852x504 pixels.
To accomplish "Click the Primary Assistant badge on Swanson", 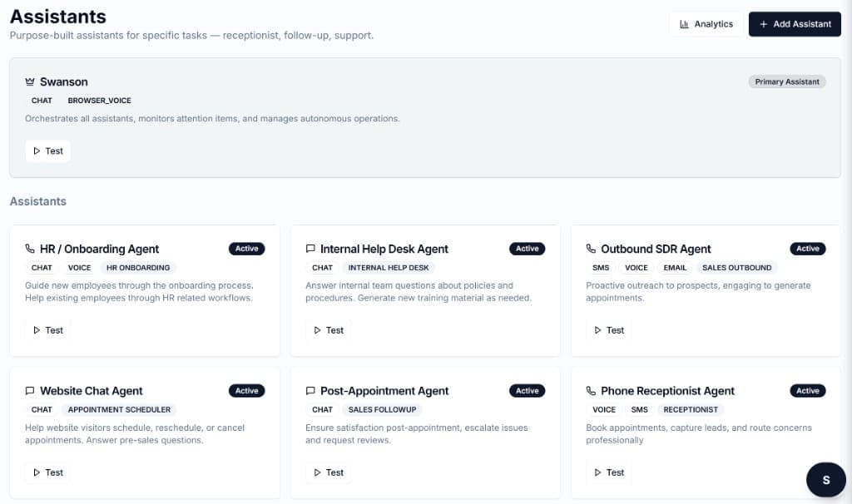I will click(x=786, y=82).
